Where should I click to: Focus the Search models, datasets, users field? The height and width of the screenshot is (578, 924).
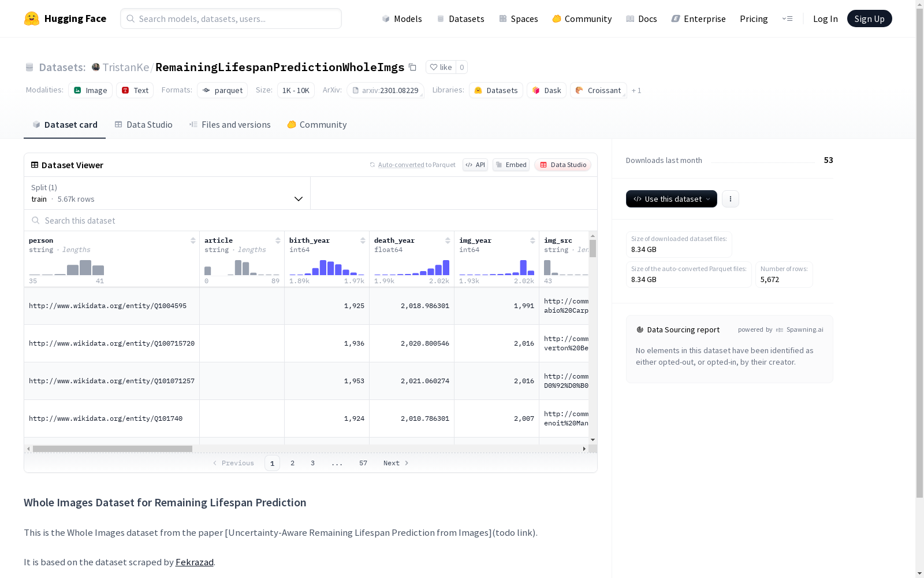(231, 18)
